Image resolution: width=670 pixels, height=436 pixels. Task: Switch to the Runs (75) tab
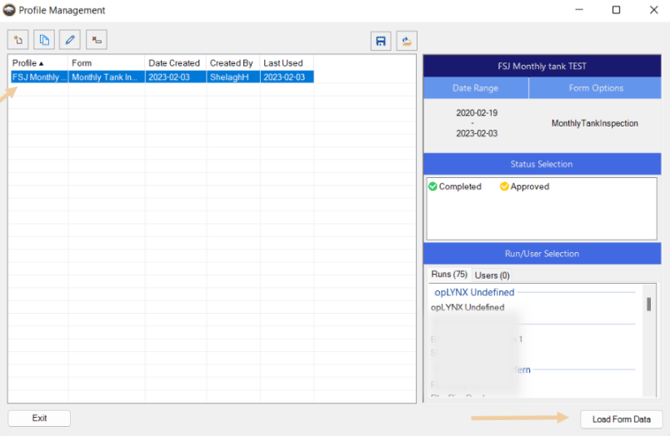(x=449, y=274)
